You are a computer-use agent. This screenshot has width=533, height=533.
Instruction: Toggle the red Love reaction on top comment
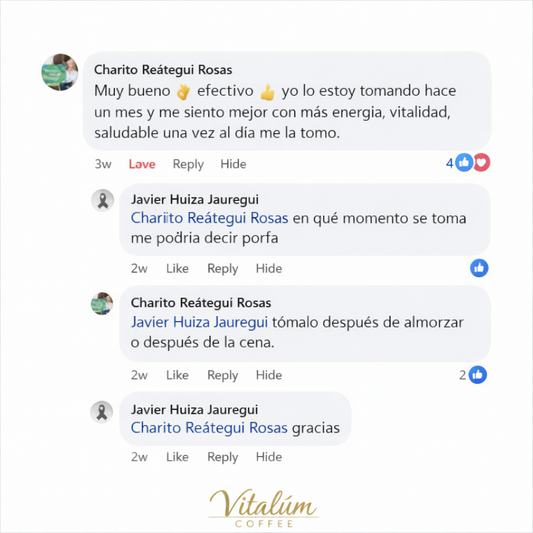coord(142,164)
